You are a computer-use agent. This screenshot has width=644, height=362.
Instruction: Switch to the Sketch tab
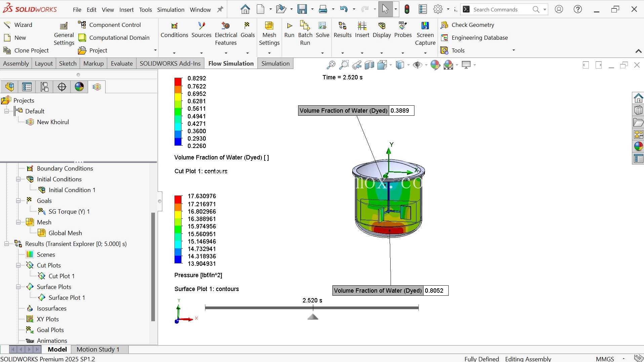pos(68,64)
